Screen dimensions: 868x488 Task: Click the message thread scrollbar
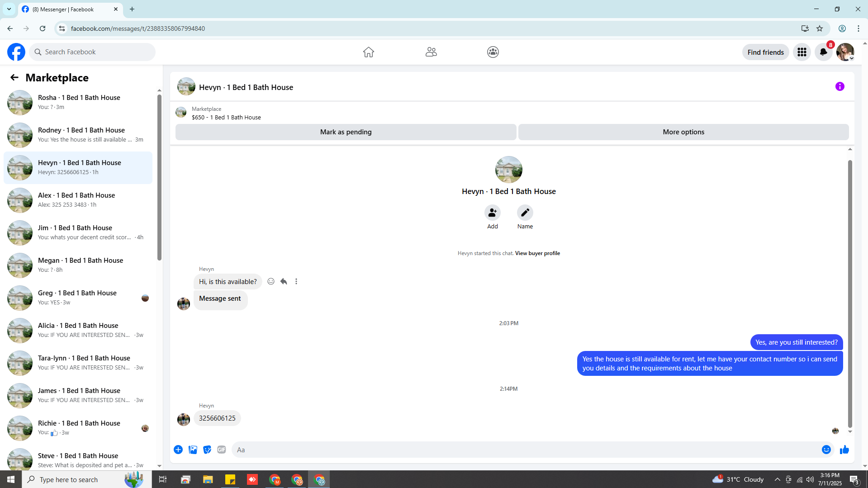pyautogui.click(x=850, y=293)
